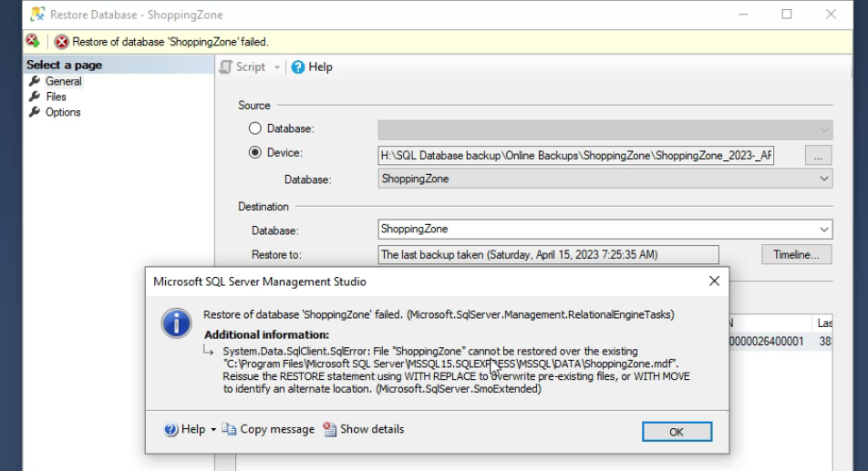Click the Script toolbar button
Image resolution: width=868 pixels, height=471 pixels.
pos(243,67)
